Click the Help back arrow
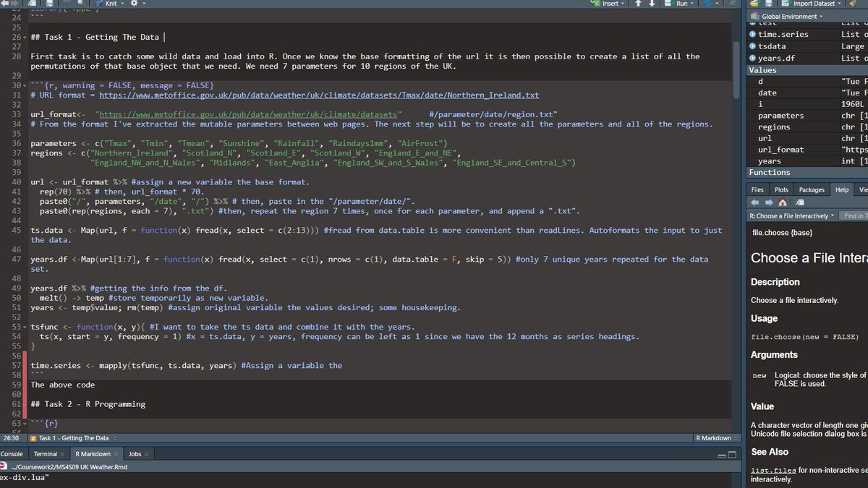Image resolution: width=868 pixels, height=488 pixels. (x=754, y=202)
